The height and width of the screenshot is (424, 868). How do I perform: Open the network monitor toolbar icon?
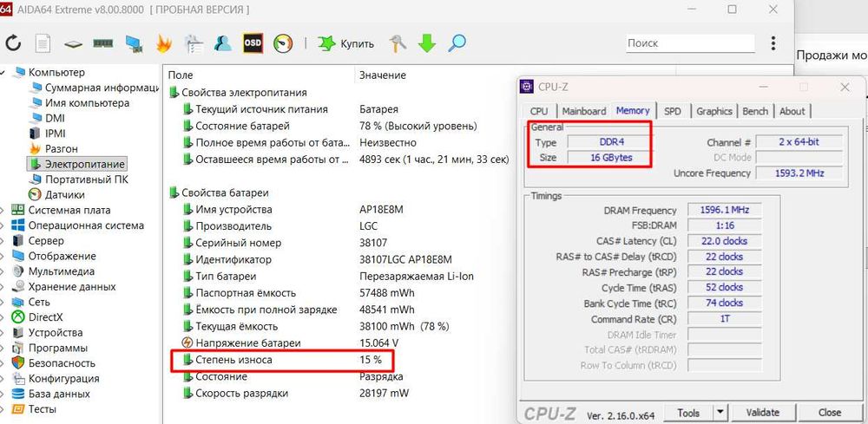click(134, 43)
